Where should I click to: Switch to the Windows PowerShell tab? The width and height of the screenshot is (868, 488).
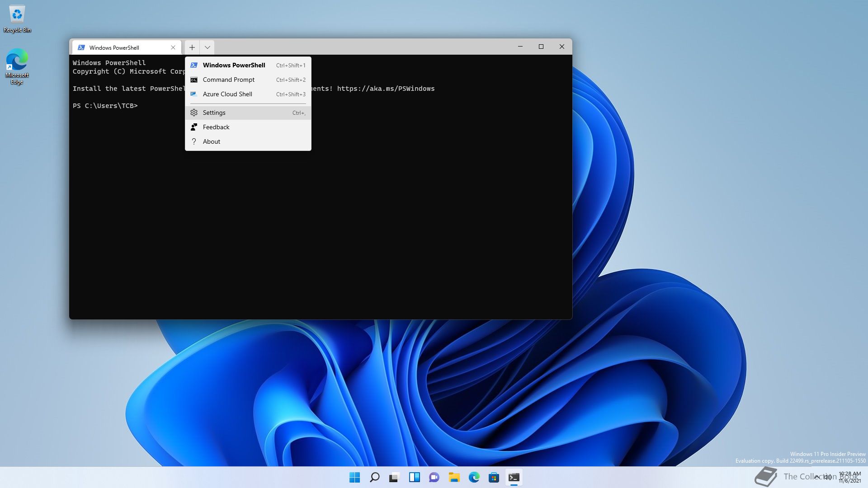tap(127, 47)
